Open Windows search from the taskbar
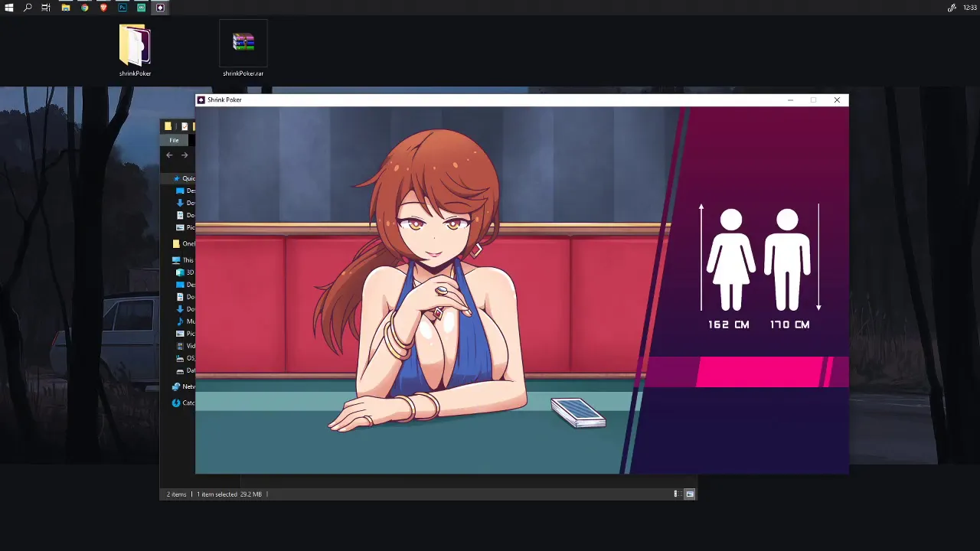 pyautogui.click(x=28, y=8)
